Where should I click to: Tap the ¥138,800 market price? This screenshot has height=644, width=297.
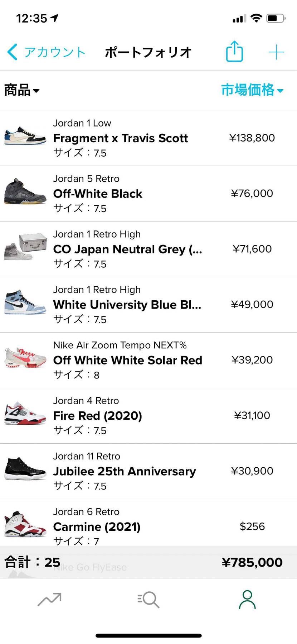coord(252,138)
